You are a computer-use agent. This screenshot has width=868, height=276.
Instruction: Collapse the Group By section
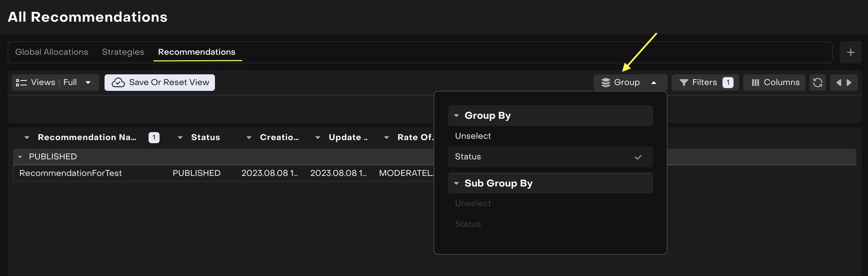456,116
